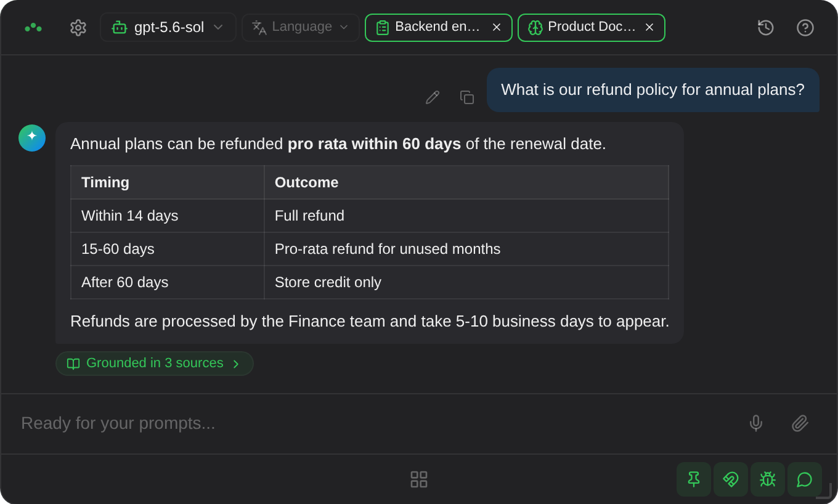Start voice input with microphone icon
Screen dimensions: 838x504
756,423
